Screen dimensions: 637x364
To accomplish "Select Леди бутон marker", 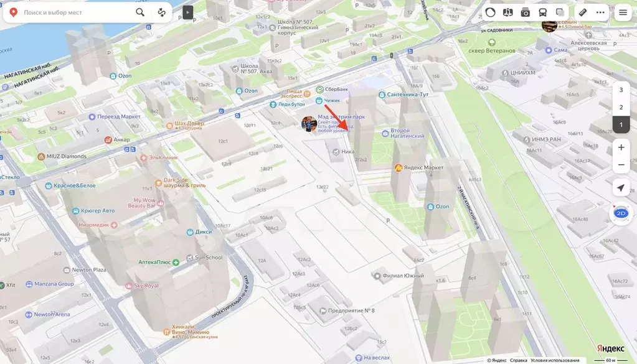I will click(273, 105).
